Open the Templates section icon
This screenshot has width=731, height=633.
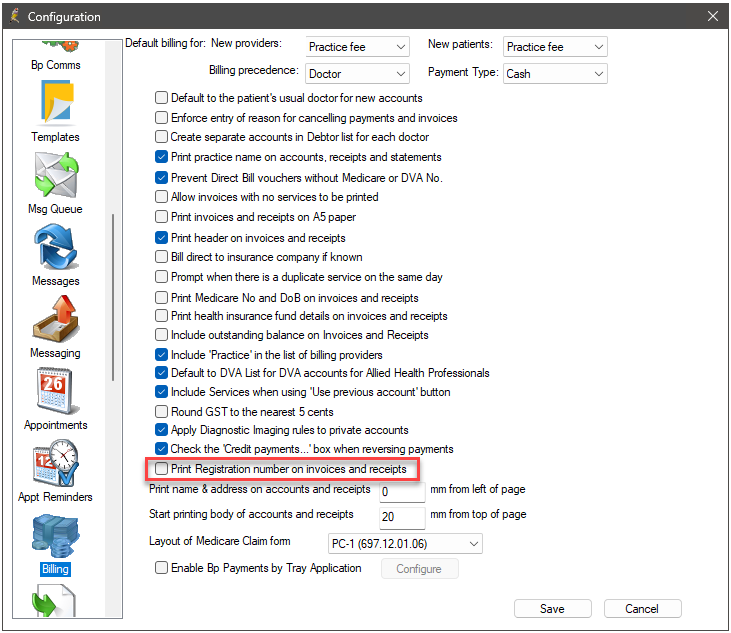tap(56, 103)
